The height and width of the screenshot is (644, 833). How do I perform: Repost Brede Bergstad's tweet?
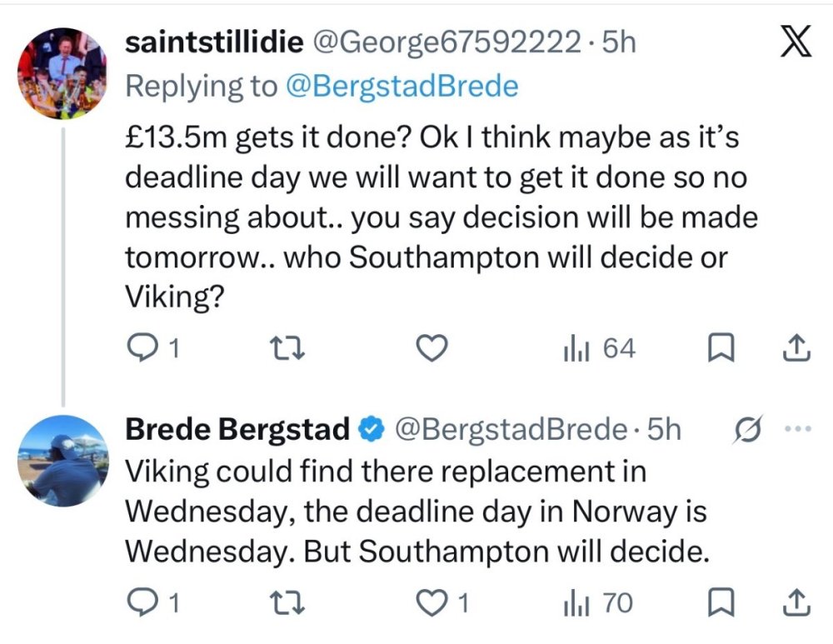coord(288,603)
